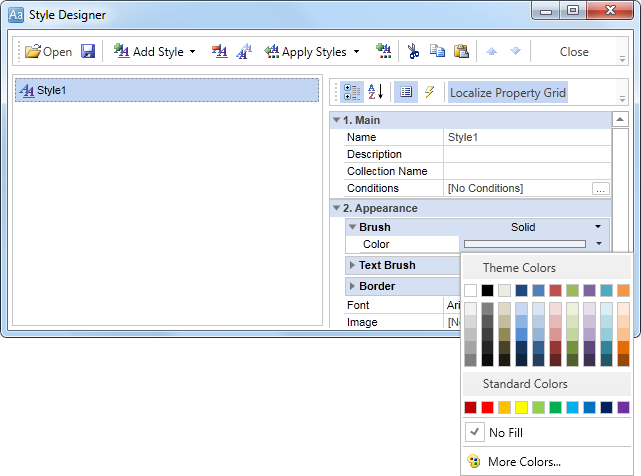Pick the yellow standard color swatch

522,407
